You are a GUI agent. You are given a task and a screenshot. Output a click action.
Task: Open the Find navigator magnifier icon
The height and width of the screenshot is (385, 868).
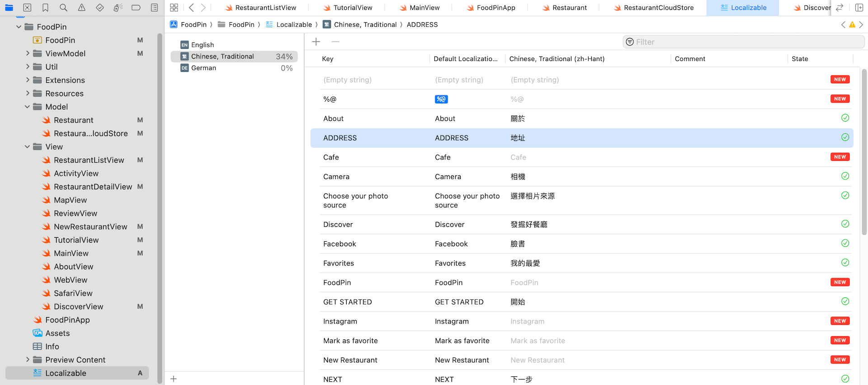(63, 8)
